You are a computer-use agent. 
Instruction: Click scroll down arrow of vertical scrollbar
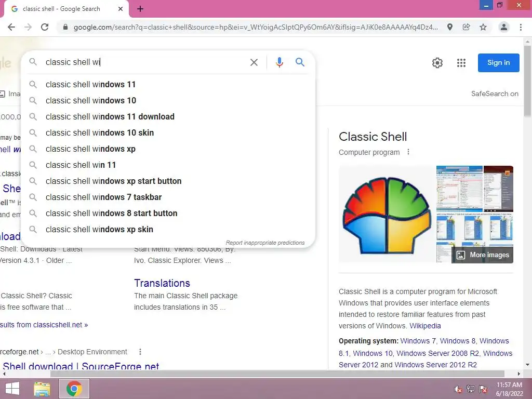pos(528,365)
